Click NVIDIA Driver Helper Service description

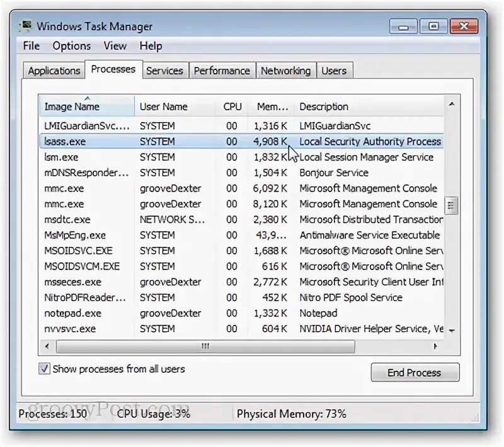[371, 329]
